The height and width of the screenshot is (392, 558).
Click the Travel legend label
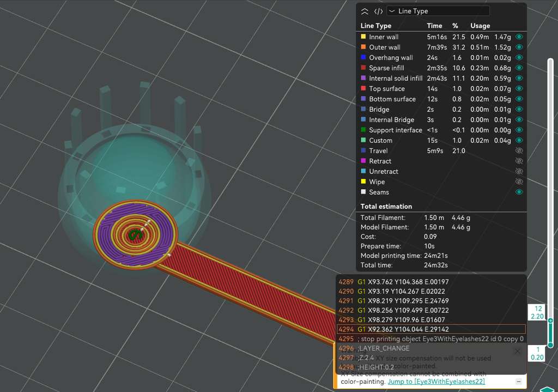[x=378, y=150]
